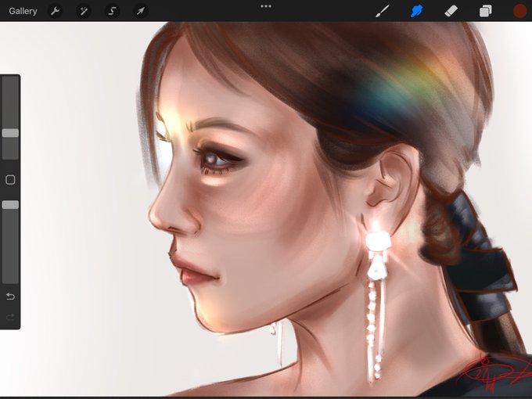Open the Actions wrench menu

point(55,11)
